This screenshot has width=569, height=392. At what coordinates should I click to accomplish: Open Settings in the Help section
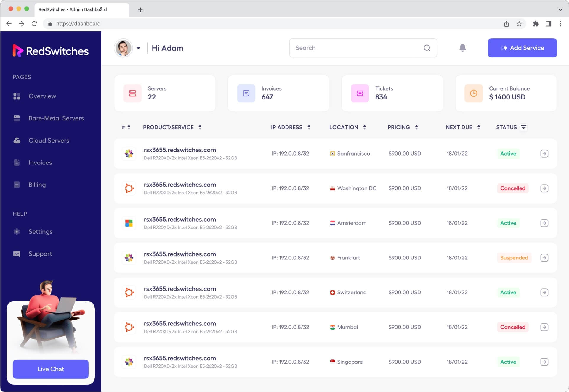[x=33, y=232]
